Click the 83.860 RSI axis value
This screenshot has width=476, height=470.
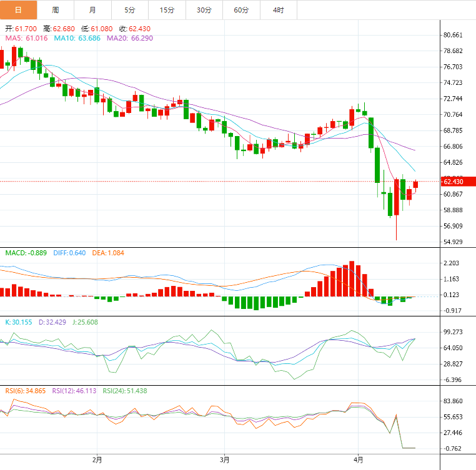[x=453, y=401]
